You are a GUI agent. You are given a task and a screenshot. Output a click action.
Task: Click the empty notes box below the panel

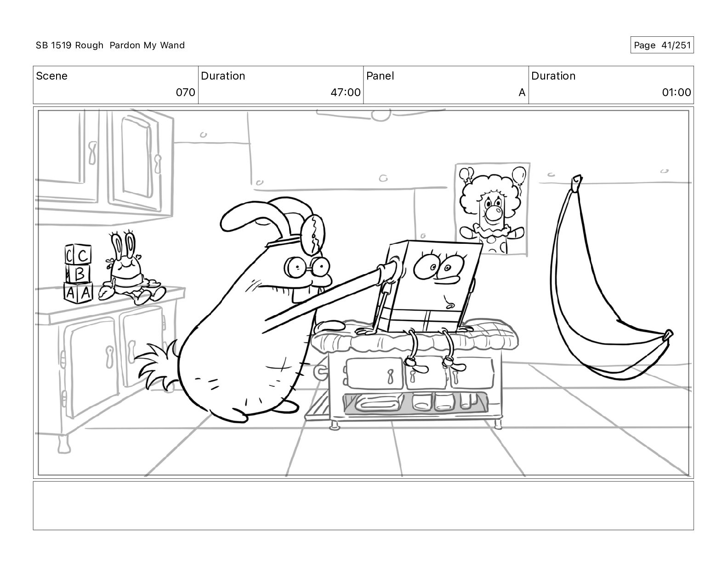[363, 506]
